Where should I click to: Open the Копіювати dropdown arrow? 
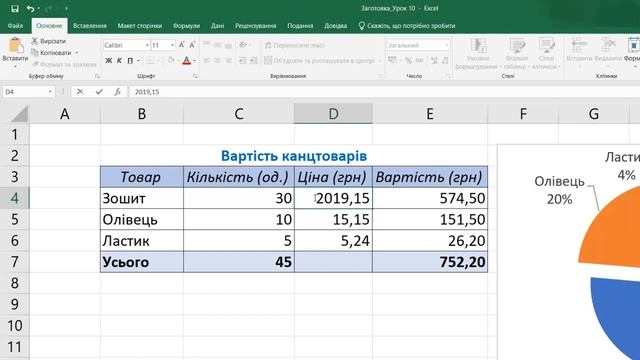coord(76,53)
